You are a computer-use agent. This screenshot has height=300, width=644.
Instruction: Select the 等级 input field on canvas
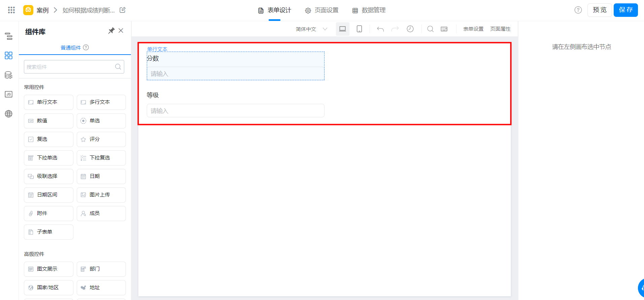pos(236,111)
